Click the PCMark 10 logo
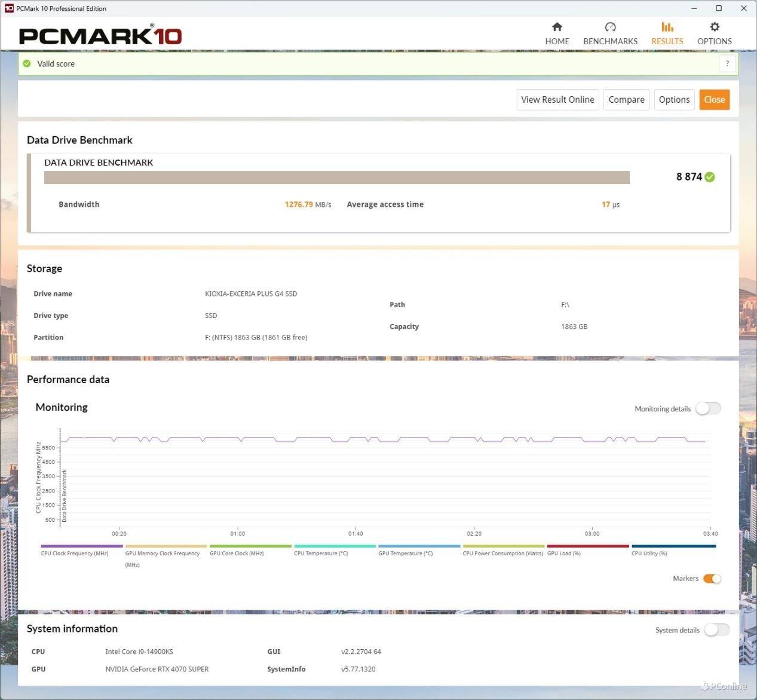757x700 pixels. click(x=100, y=36)
